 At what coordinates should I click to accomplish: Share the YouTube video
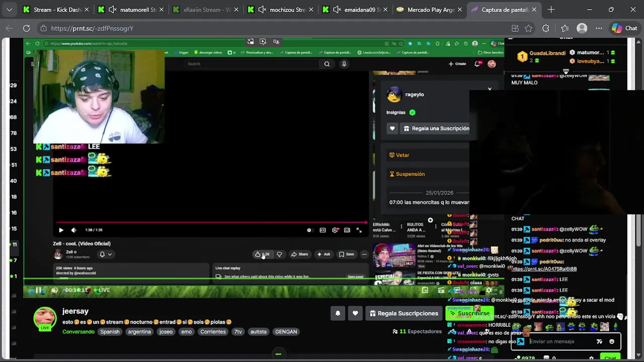click(299, 254)
